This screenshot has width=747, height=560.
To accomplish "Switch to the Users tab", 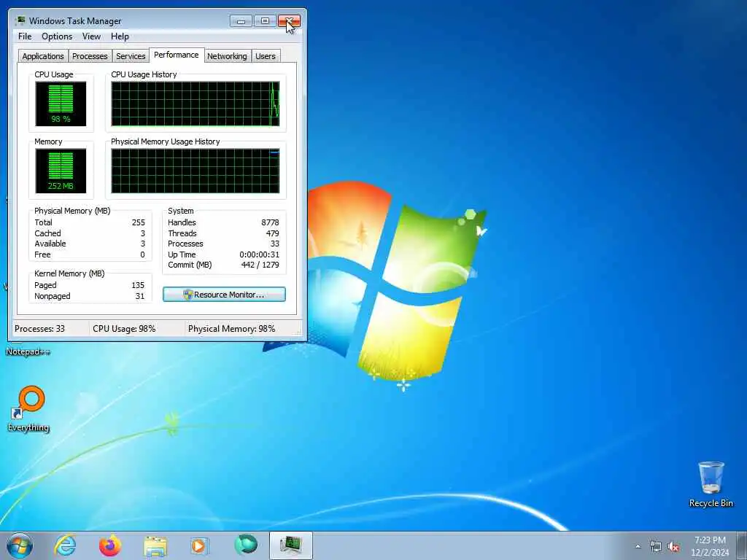I will (x=266, y=56).
